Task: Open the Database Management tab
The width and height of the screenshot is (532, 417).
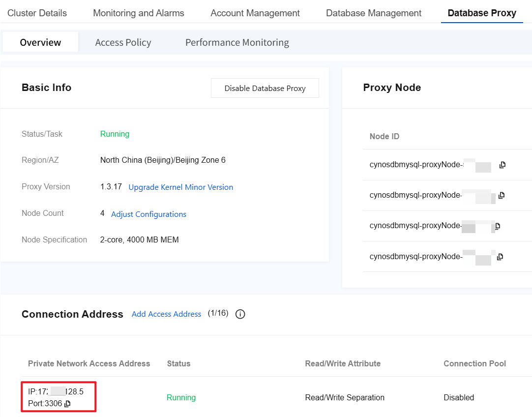Action: pyautogui.click(x=374, y=13)
